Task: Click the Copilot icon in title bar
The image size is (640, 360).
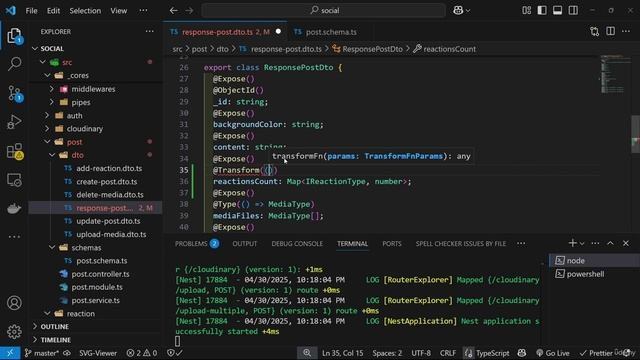Action: click(458, 11)
